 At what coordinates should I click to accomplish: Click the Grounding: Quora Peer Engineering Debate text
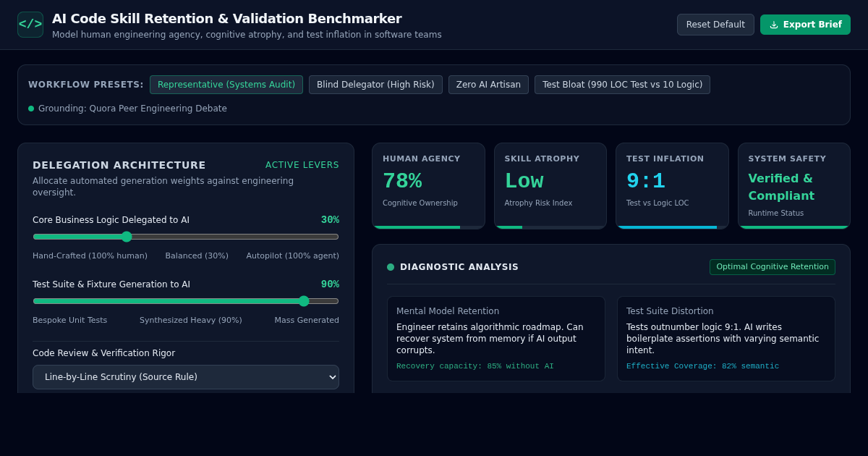click(x=132, y=109)
